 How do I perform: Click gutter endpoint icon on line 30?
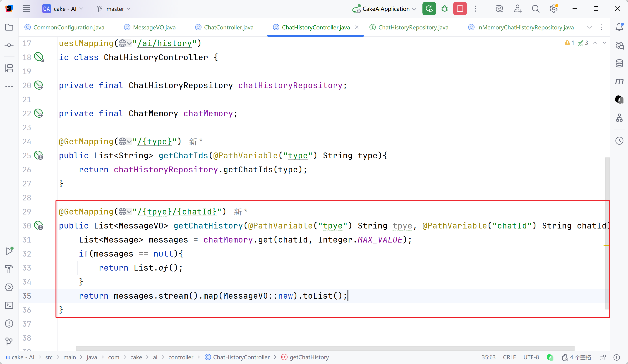coord(39,226)
